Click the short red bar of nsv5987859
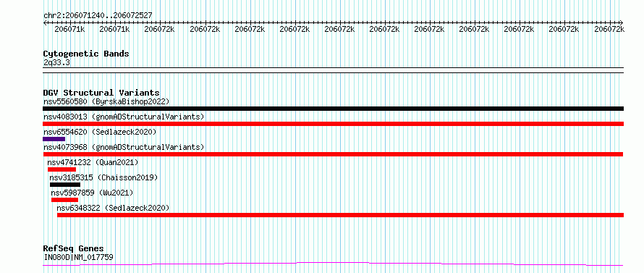The image size is (644, 273). click(64, 200)
